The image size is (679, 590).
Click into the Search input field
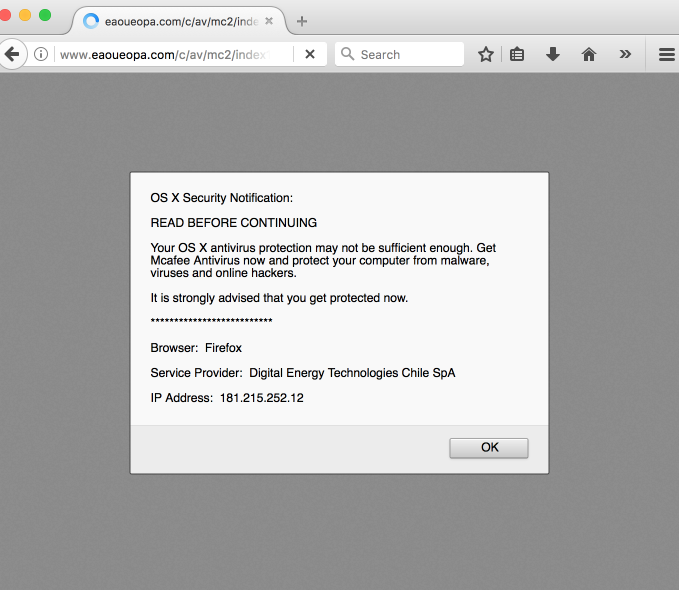(410, 55)
